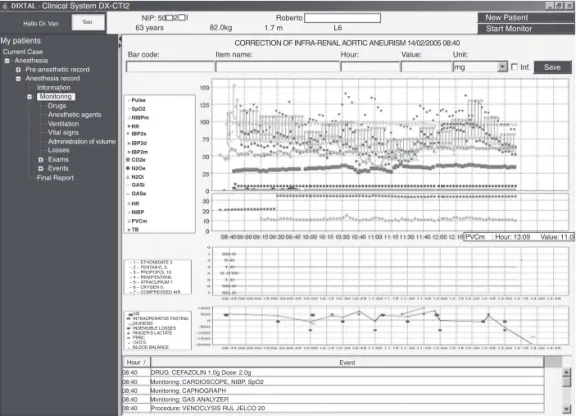This screenshot has height=416, width=576.
Task: Collapse the Monitoring tree node
Action: point(29,97)
